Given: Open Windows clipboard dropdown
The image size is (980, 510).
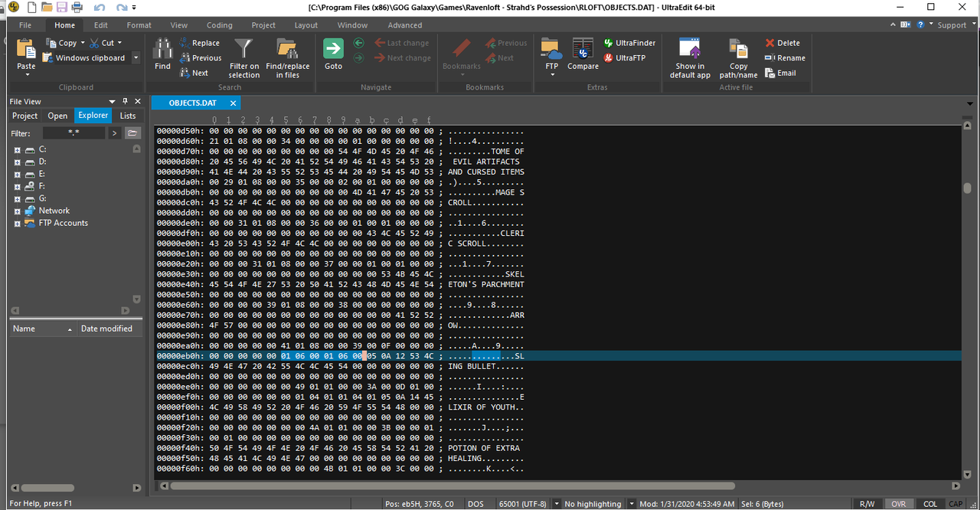Looking at the screenshot, I should click(x=136, y=57).
